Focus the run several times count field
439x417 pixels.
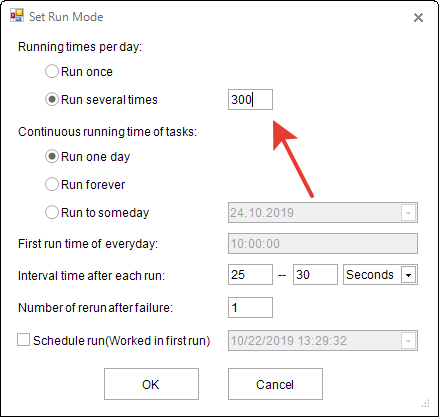coord(250,99)
